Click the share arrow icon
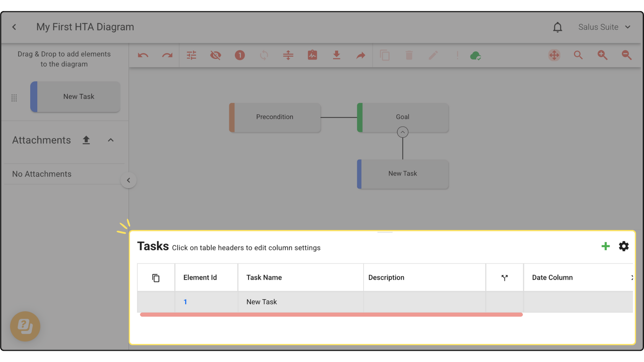This screenshot has height=362, width=644. pos(361,55)
